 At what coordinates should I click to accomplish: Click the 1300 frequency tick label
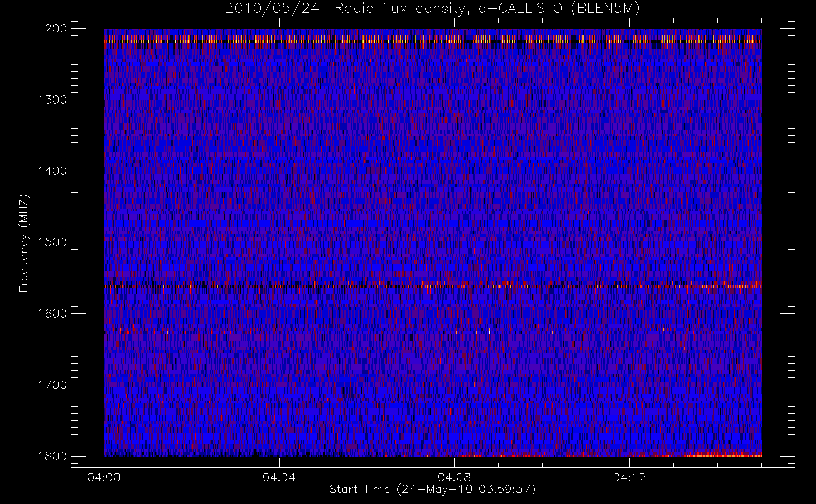(x=52, y=100)
